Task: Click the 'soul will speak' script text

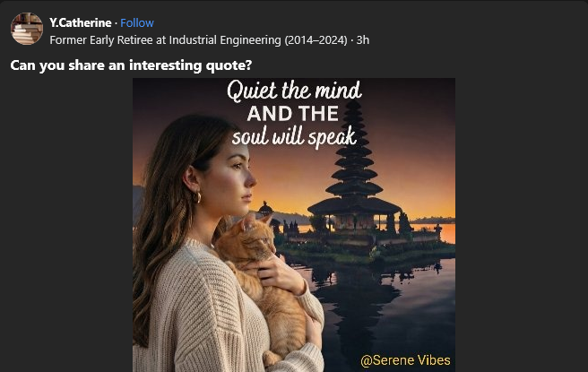Action: [x=294, y=137]
